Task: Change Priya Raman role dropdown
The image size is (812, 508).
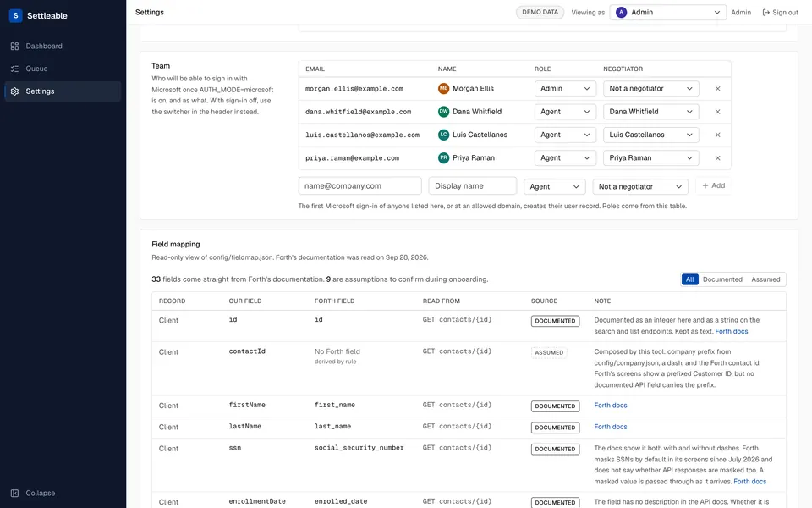Action: [x=565, y=158]
